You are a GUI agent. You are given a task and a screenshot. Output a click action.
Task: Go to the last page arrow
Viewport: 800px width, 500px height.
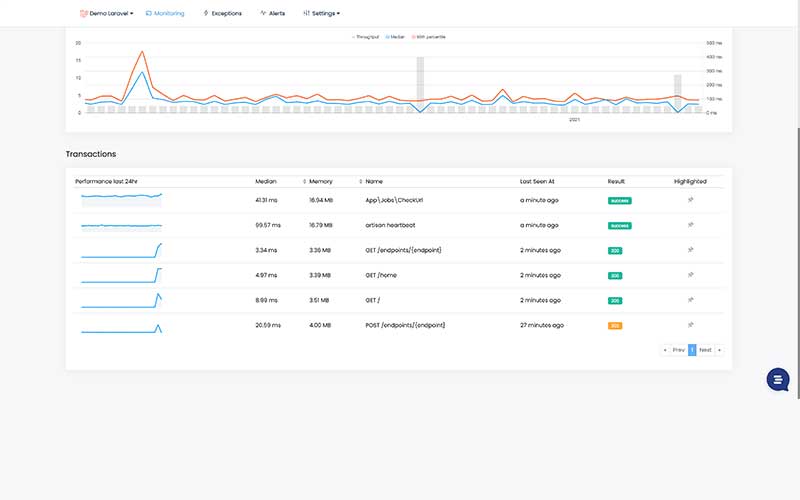[x=719, y=350]
